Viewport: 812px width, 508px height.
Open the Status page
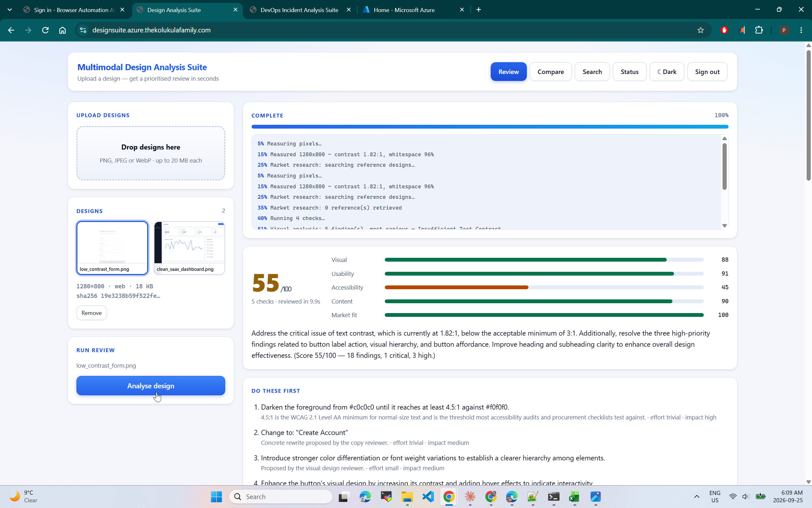(x=630, y=71)
